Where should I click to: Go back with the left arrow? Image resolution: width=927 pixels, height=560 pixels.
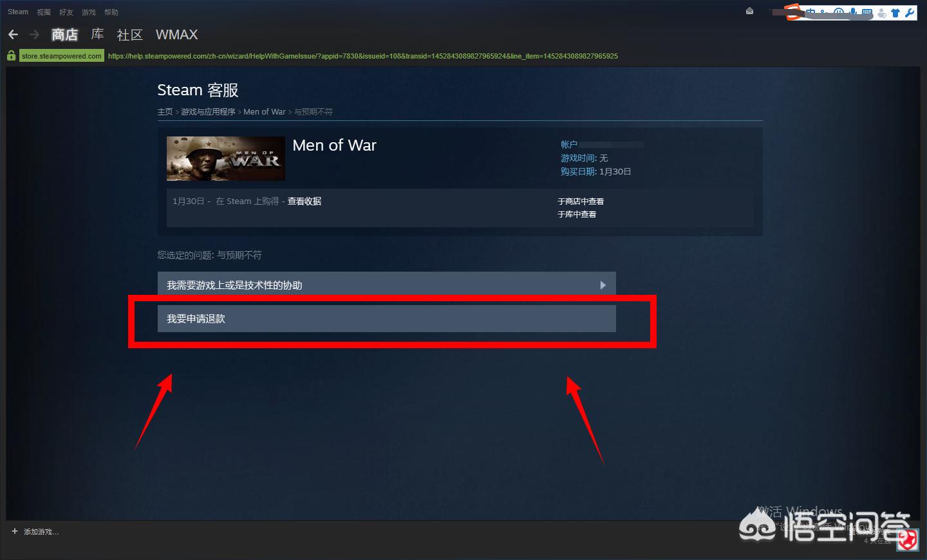[13, 34]
